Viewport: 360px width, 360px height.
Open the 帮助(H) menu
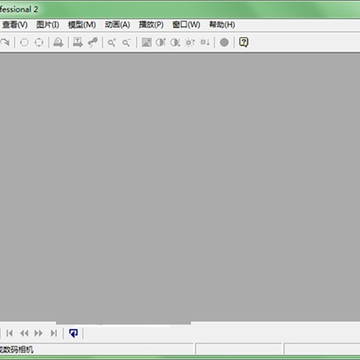pos(222,25)
